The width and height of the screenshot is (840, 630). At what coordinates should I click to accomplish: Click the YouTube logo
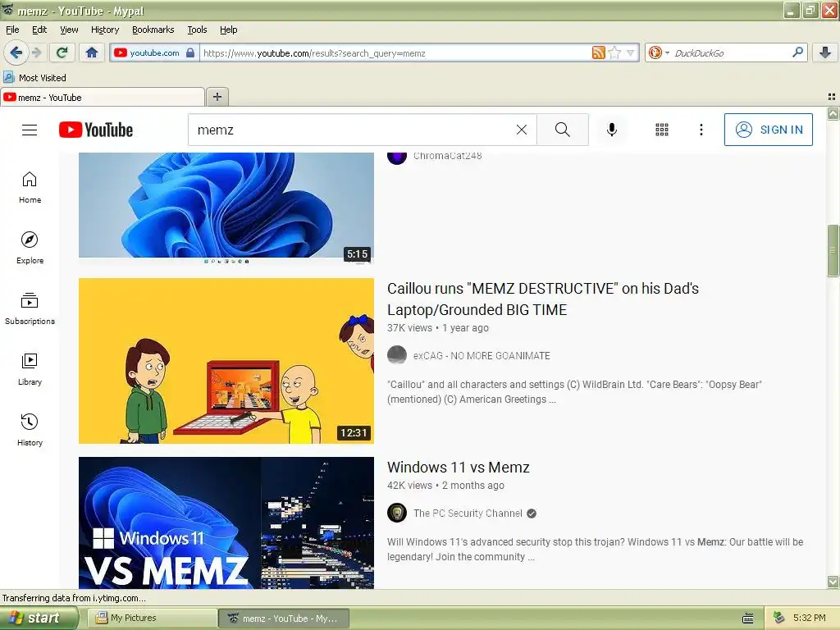96,130
